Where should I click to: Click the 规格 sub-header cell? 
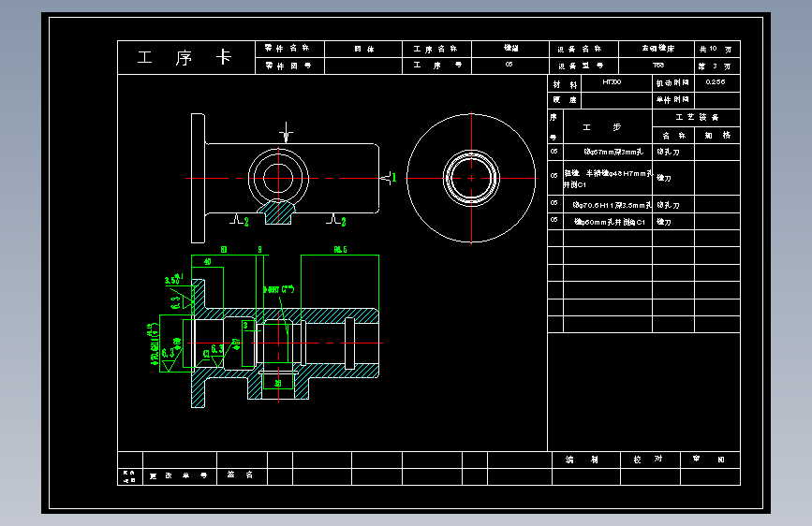point(717,136)
